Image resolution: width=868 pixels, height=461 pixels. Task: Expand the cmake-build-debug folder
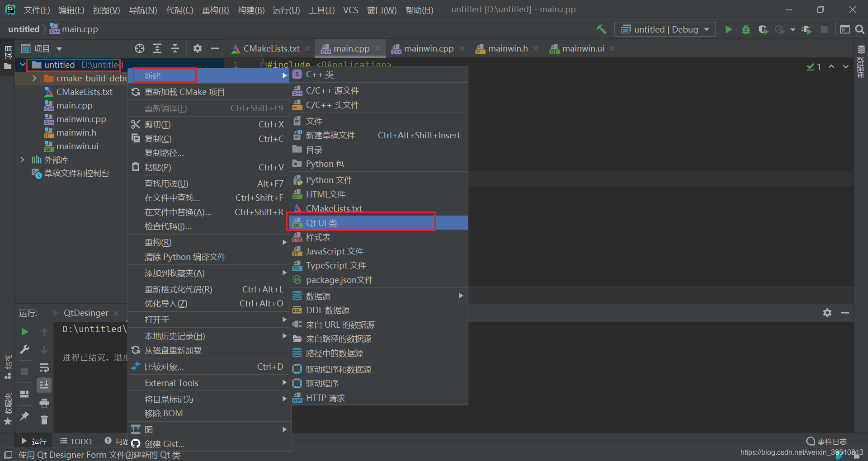(x=34, y=78)
